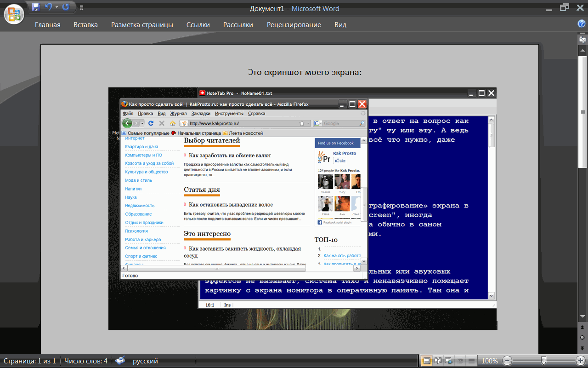Switch to Outline view

460,361
